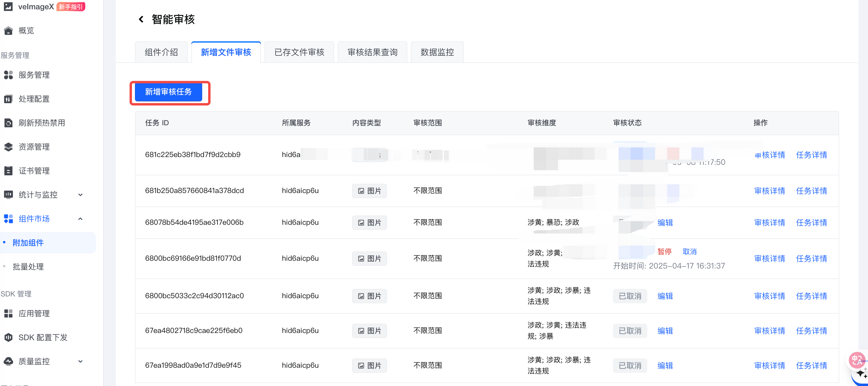This screenshot has width=868, height=386.
Task: Collapse 组件市场 menu chevron
Action: [x=80, y=219]
